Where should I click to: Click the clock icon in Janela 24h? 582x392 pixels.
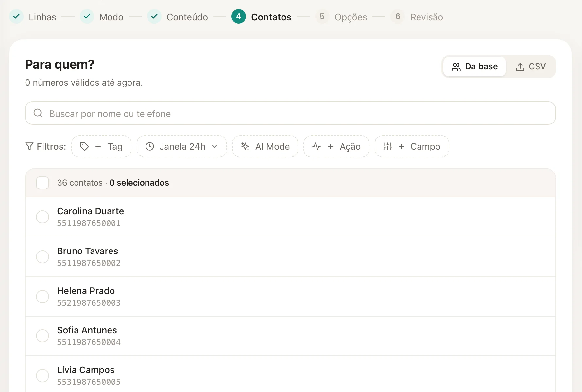[x=150, y=146]
